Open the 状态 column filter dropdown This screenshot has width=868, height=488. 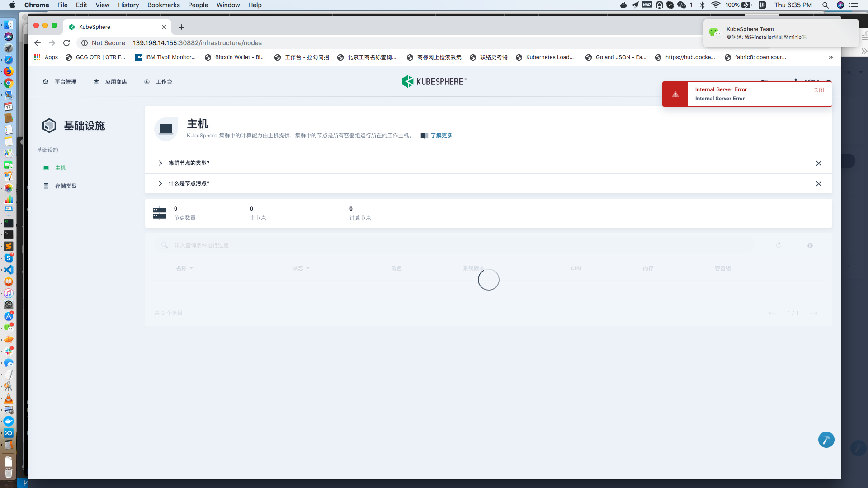point(301,268)
